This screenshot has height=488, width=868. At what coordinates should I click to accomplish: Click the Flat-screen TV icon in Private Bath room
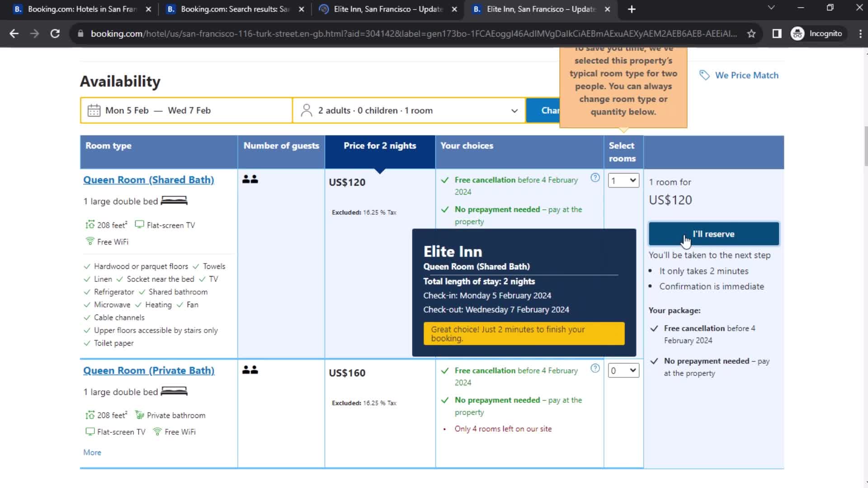tap(90, 432)
